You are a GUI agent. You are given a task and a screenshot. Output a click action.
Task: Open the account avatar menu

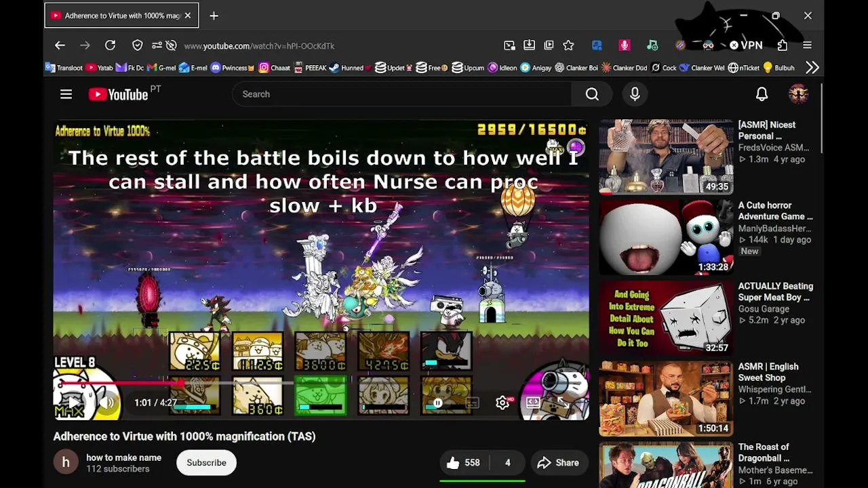tap(798, 94)
